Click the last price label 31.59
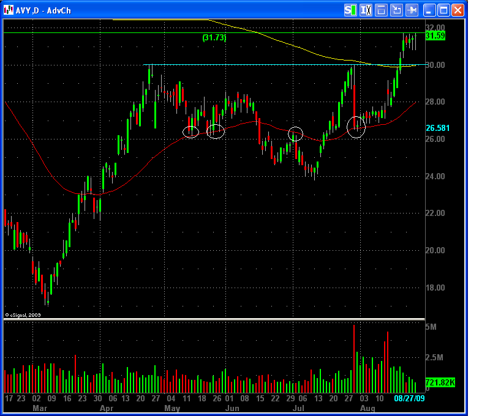Screen dimensions: 490x416 click(435, 36)
